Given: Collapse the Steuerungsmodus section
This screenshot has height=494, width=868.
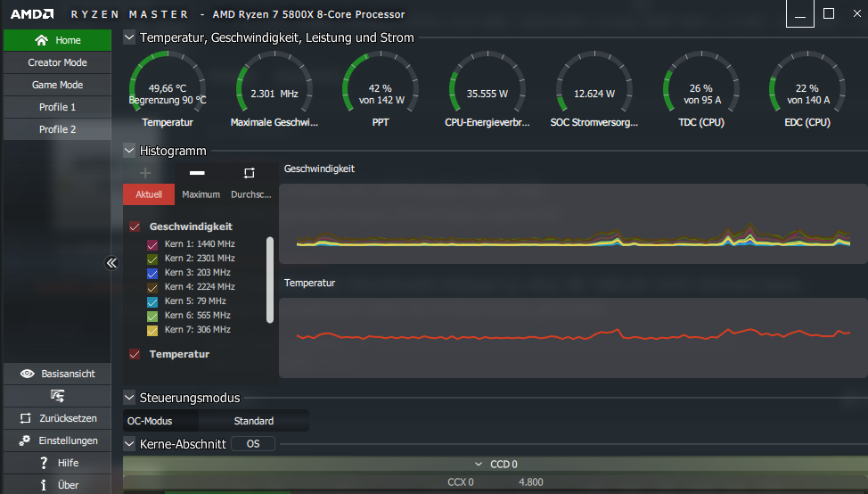Looking at the screenshot, I should pos(129,397).
